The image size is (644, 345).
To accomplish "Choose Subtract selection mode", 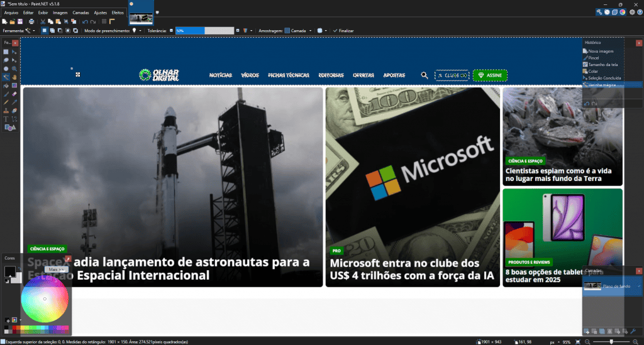I will [60, 31].
